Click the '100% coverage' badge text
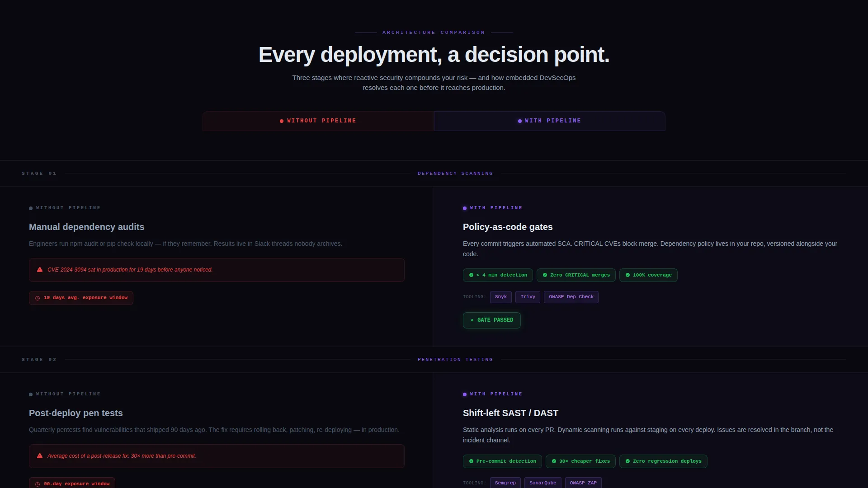Screen dimensions: 868x488 652,275
